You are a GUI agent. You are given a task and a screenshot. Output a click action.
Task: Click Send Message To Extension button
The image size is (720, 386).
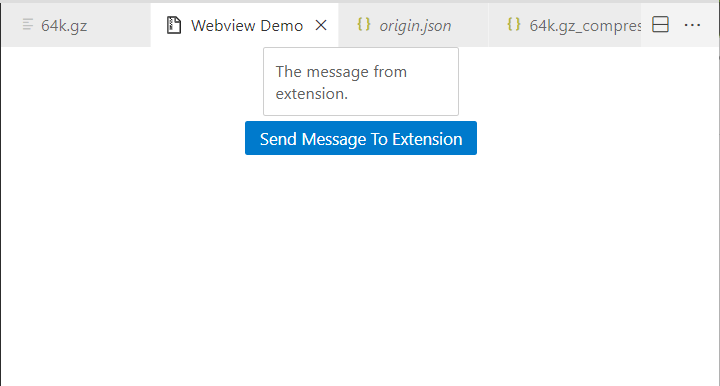pyautogui.click(x=361, y=138)
